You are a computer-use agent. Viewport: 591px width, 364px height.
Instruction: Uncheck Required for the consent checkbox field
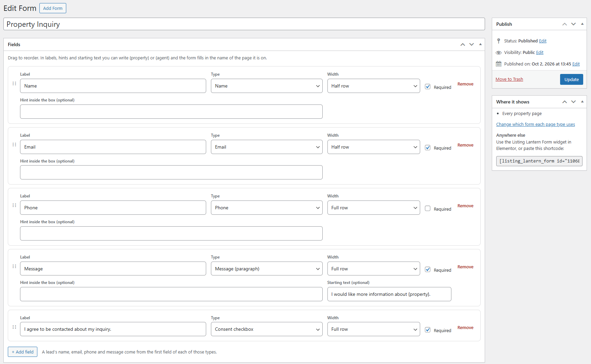(x=428, y=330)
